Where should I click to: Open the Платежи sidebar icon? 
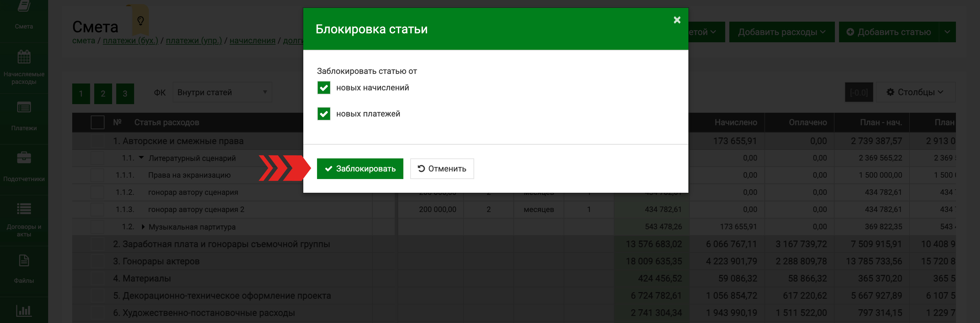(24, 108)
